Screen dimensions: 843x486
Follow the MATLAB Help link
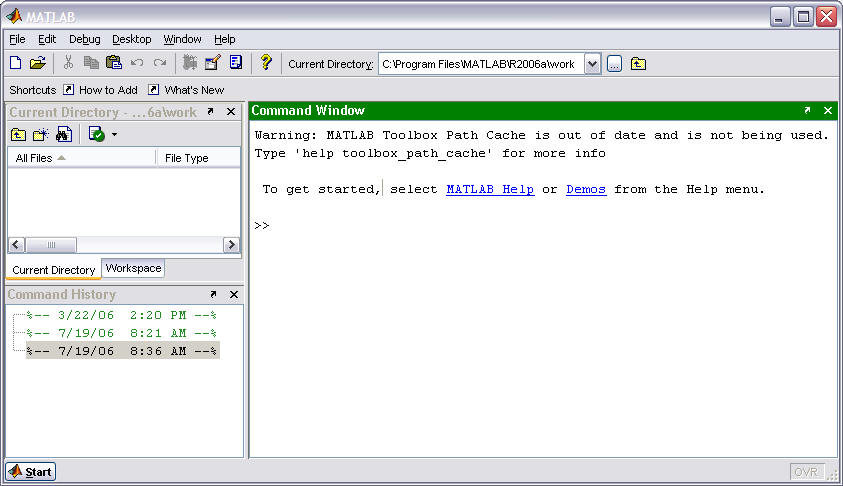coord(489,189)
